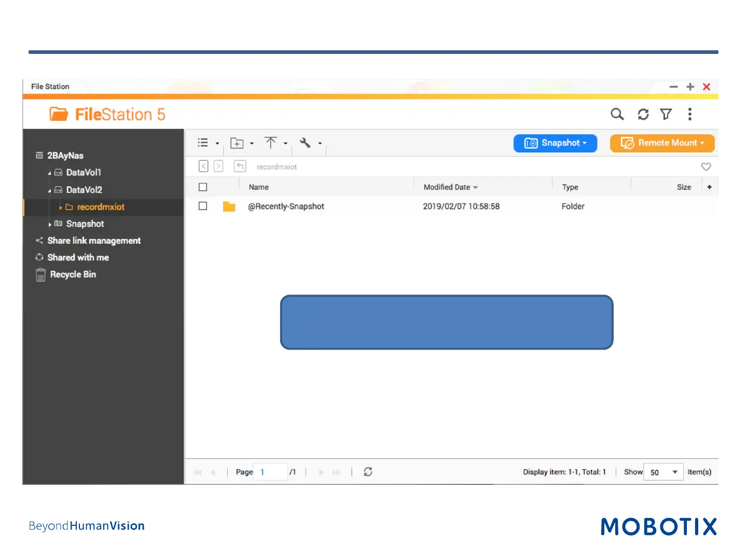Select DataVol1 in the sidebar tree

[83, 173]
